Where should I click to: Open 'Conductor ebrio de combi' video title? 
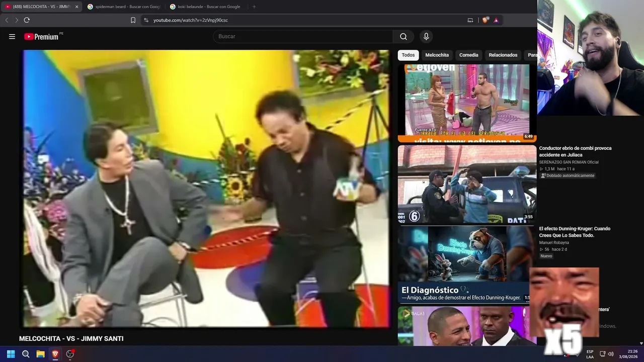(x=575, y=151)
